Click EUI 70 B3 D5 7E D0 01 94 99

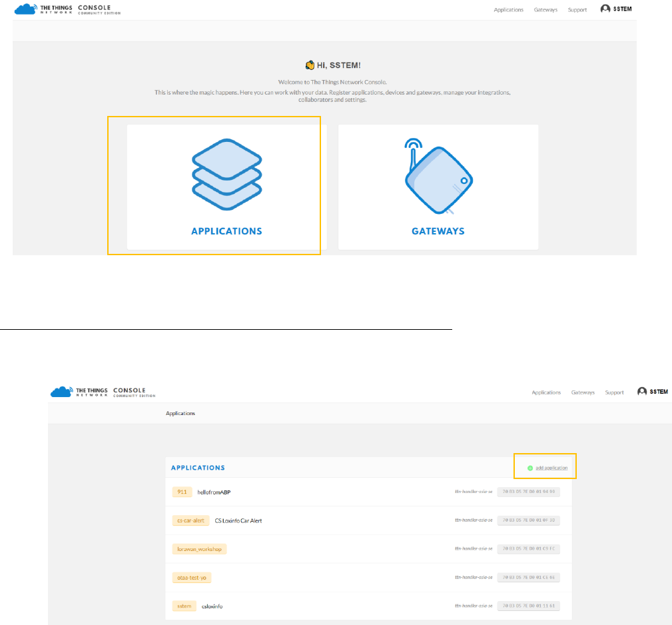tap(528, 492)
